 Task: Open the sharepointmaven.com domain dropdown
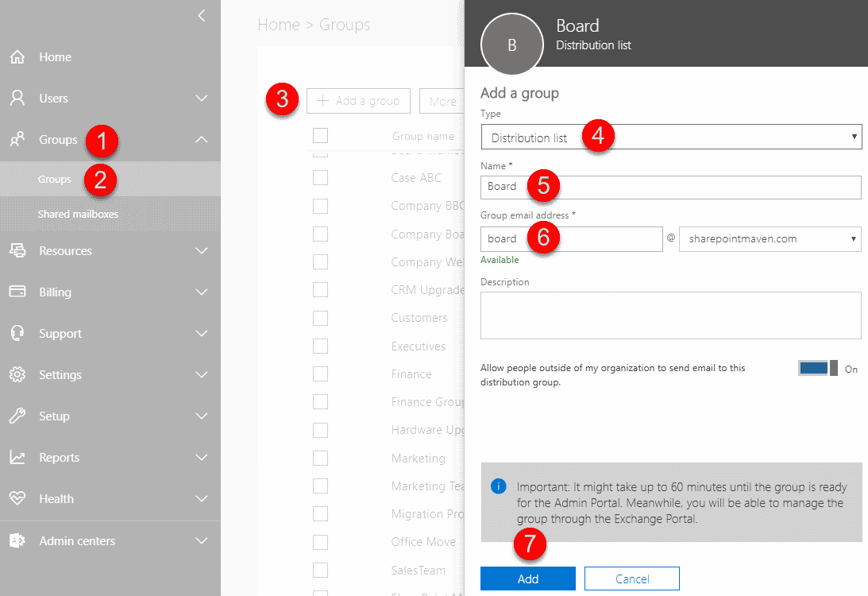769,238
